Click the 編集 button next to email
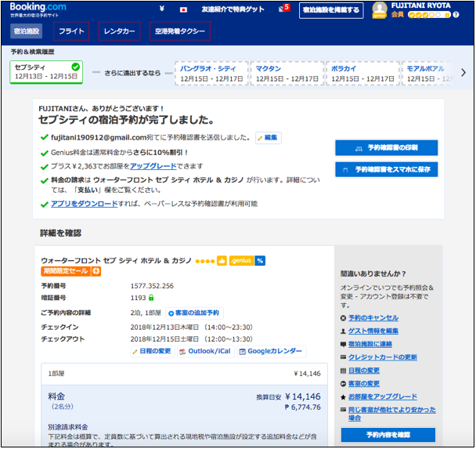This screenshot has height=449, width=476. (268, 137)
